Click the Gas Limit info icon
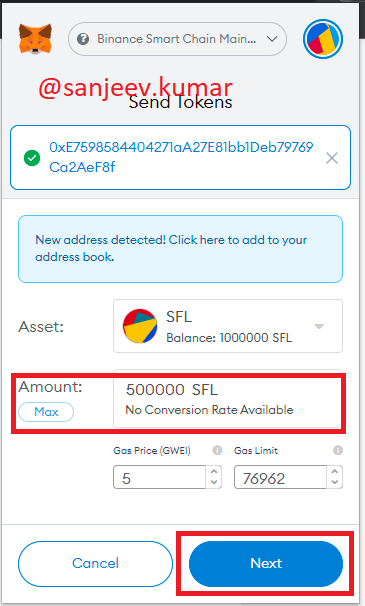The image size is (365, 606). pos(338,450)
